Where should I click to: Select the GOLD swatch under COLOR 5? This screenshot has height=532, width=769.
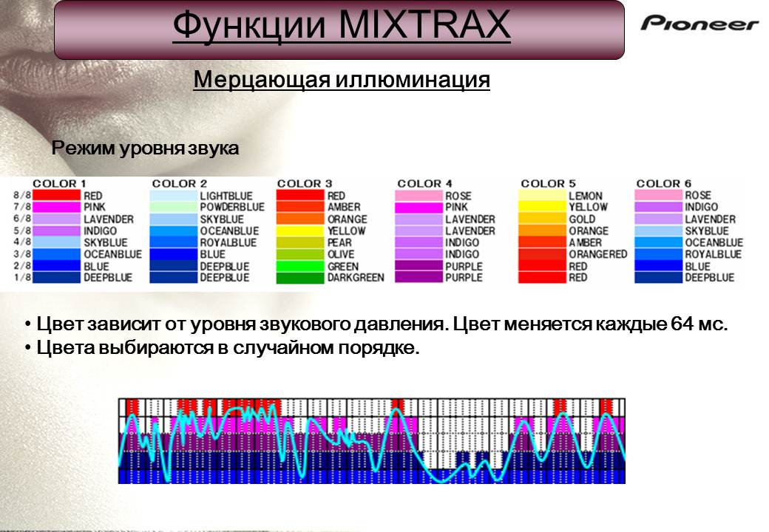(x=542, y=219)
